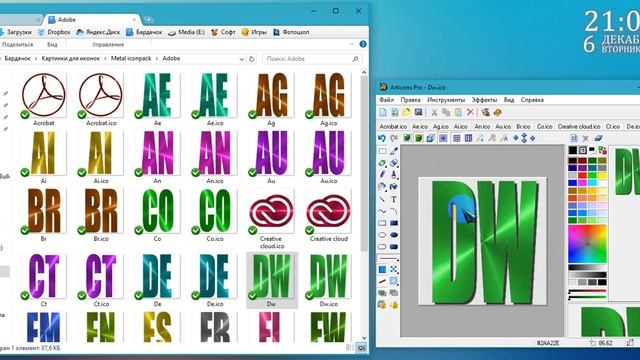
Task: Select the Curve tool in ArtIcons toolbox
Action: pos(382,211)
